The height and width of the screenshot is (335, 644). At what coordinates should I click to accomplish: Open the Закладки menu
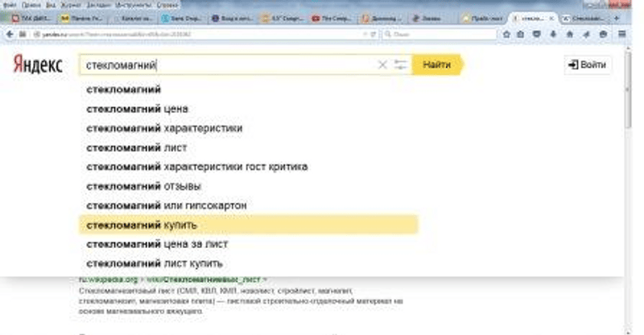pos(98,6)
